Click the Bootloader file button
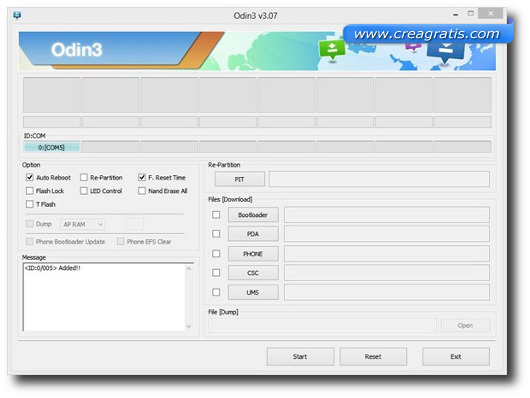The width and height of the screenshot is (530, 398). [x=253, y=215]
